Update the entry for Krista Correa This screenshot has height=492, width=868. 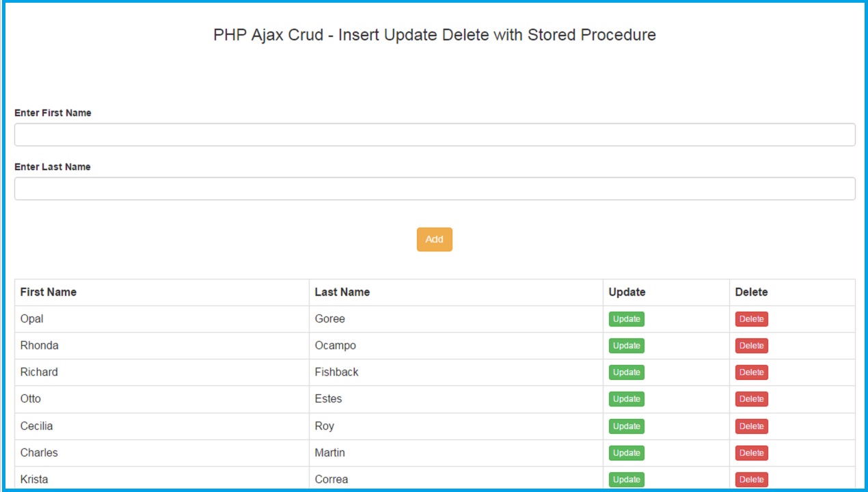pyautogui.click(x=626, y=479)
